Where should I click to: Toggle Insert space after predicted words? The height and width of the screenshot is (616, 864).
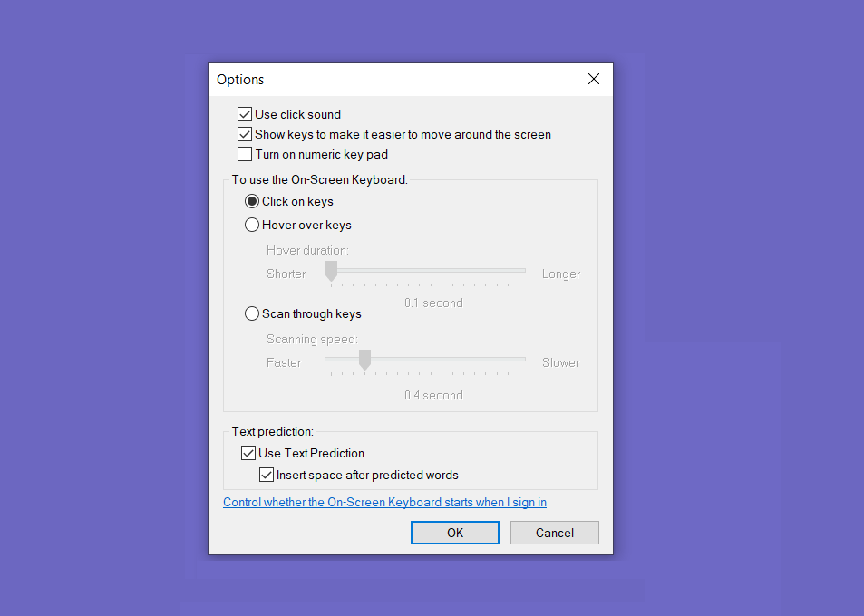coord(267,475)
